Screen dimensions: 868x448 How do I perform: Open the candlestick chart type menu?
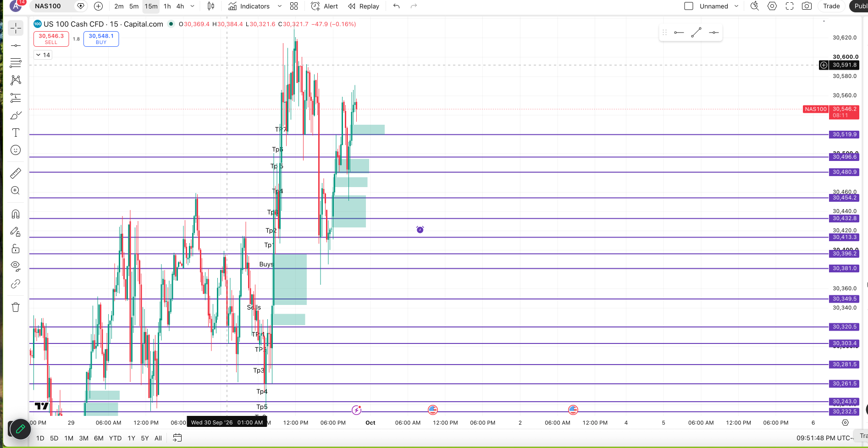click(x=211, y=6)
